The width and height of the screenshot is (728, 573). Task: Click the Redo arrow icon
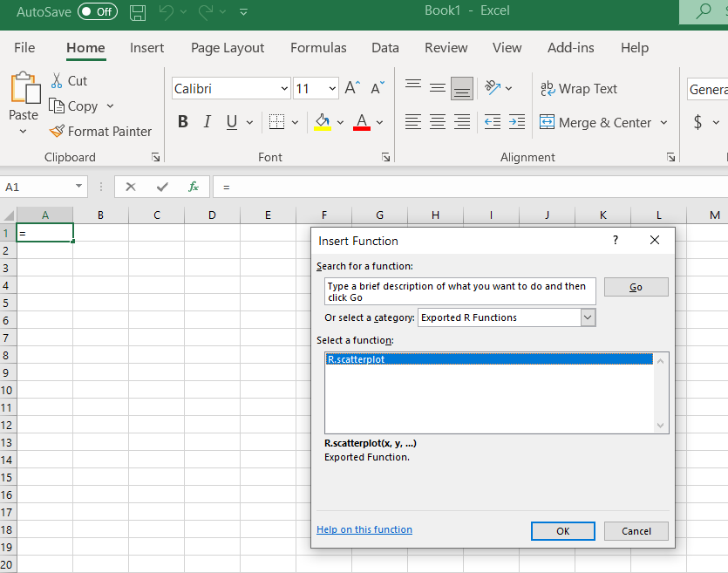[206, 12]
